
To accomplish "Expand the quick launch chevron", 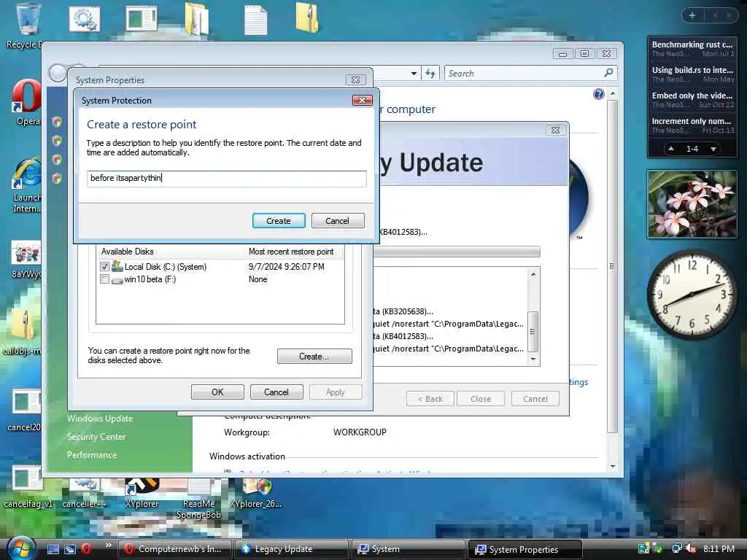I will pos(108,545).
